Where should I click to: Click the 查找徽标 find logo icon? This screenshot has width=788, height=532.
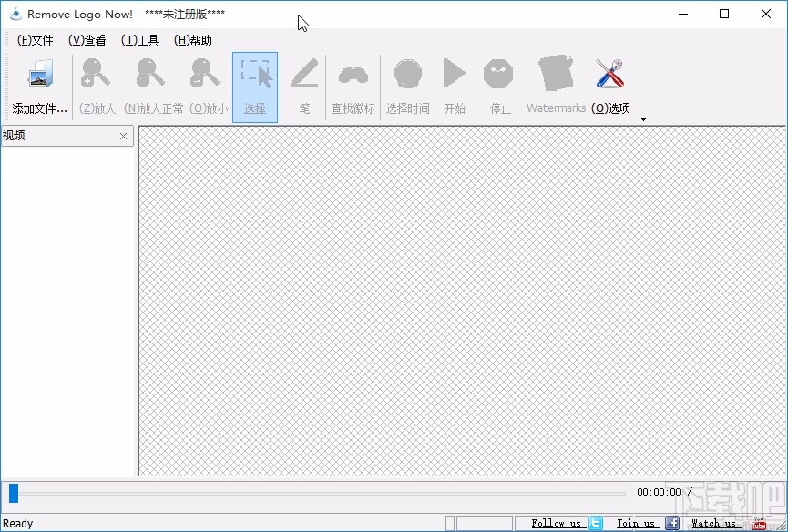(x=353, y=75)
